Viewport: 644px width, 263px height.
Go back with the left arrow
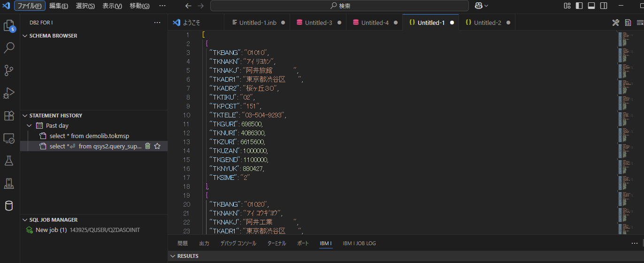[188, 6]
